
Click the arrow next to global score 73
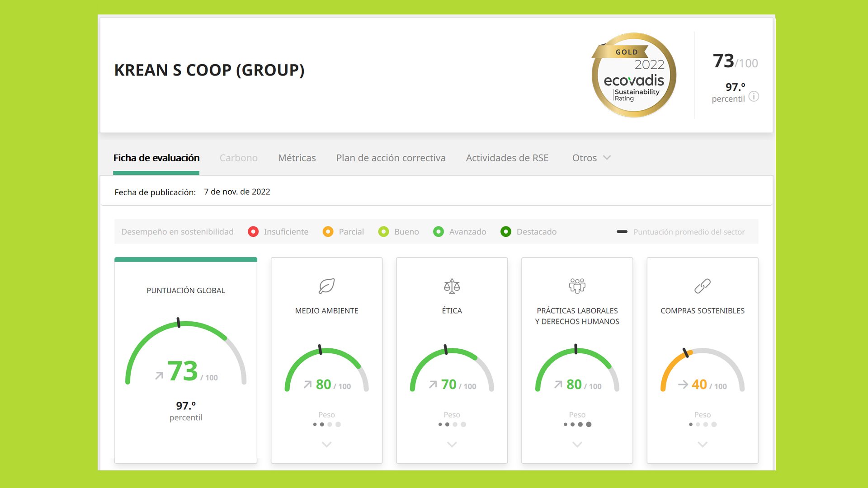click(159, 375)
